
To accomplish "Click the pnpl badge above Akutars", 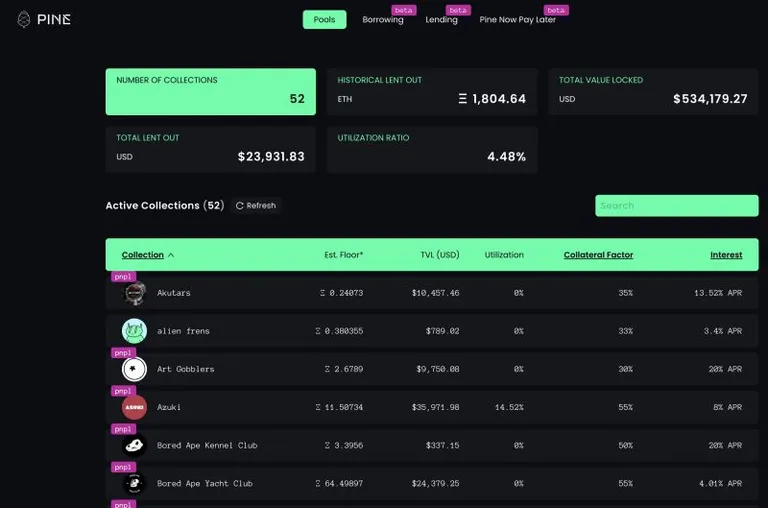I will pos(123,276).
